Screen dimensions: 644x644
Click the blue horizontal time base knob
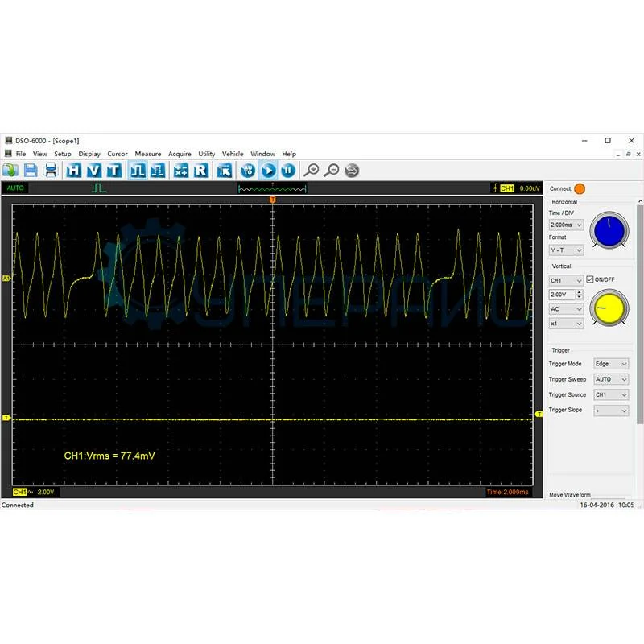point(609,230)
